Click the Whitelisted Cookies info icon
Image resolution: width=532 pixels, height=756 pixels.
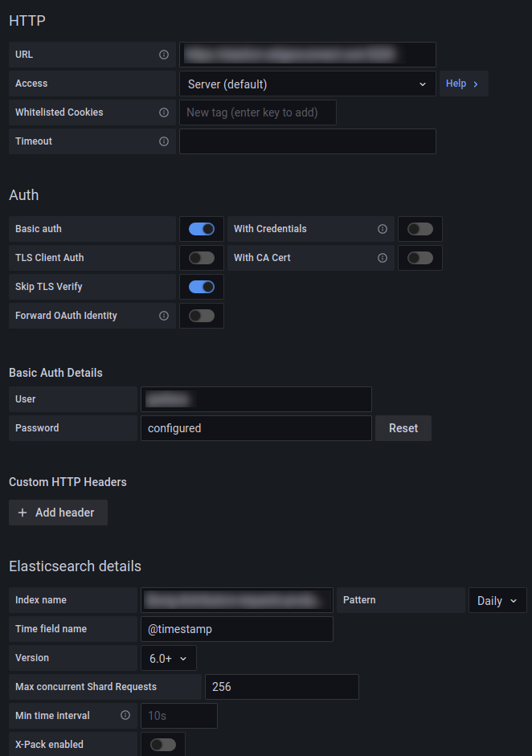163,112
